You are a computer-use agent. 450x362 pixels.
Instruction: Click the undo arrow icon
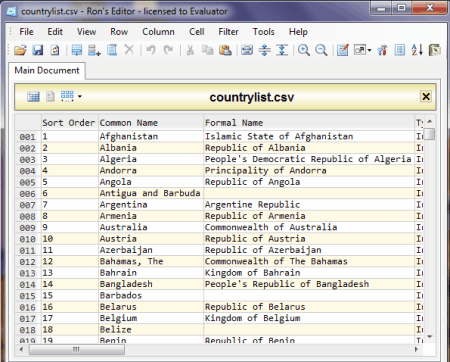(x=151, y=50)
